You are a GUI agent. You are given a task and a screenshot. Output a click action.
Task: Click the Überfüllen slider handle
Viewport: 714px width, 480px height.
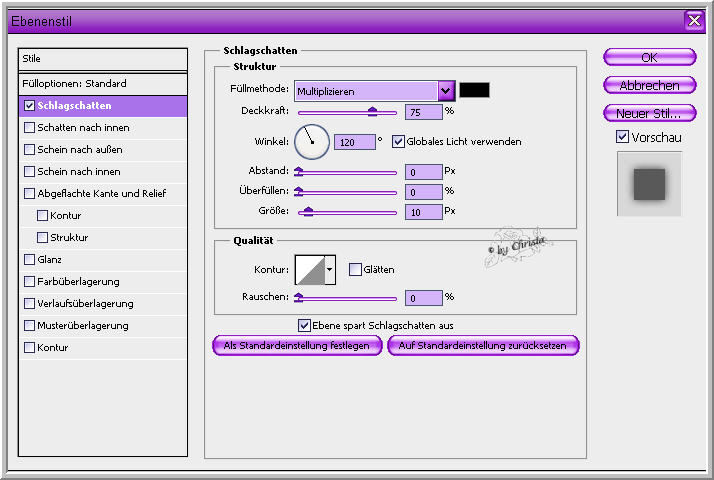click(299, 191)
